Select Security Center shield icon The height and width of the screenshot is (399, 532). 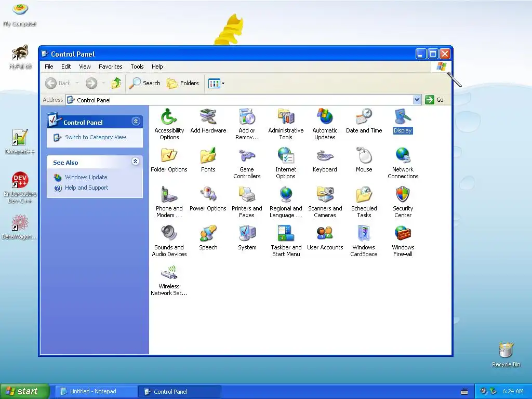(x=403, y=195)
